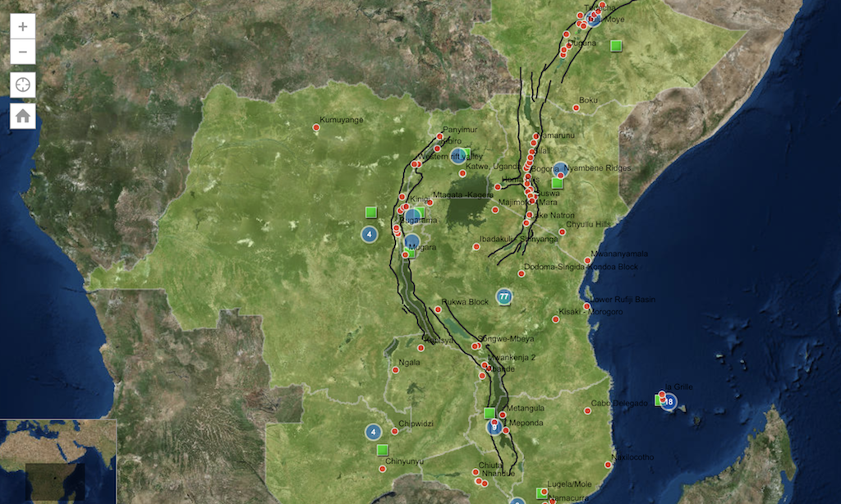The image size is (841, 504).
Task: Expand the 18-point cluster near La Grille
Action: click(668, 401)
